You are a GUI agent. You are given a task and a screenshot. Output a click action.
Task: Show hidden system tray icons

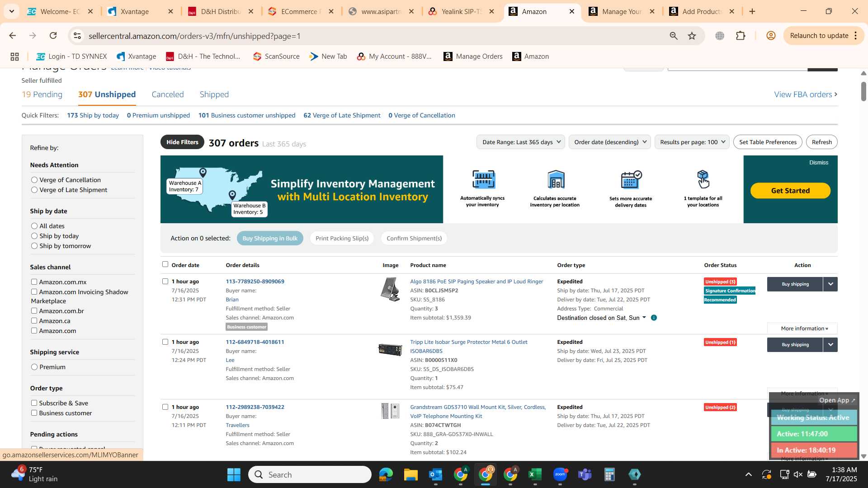(x=749, y=474)
